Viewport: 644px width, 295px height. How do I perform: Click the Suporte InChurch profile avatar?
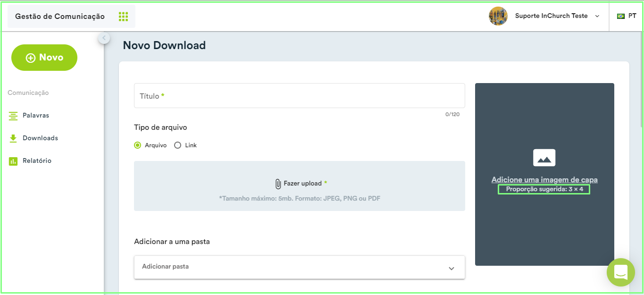(498, 16)
